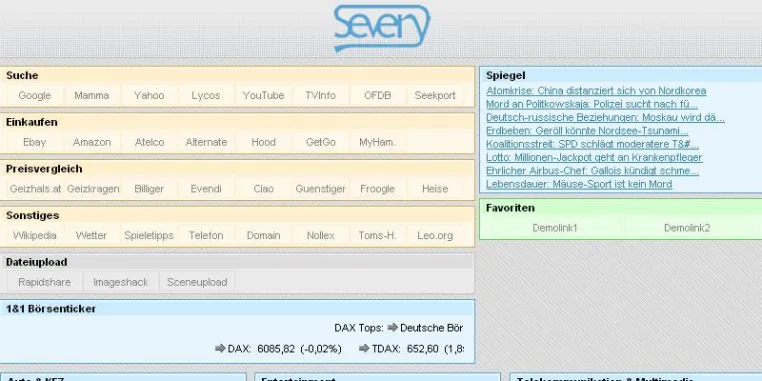Viewport: 762px width, 381px height.
Task: Open Billiger price comparison
Action: tap(149, 189)
